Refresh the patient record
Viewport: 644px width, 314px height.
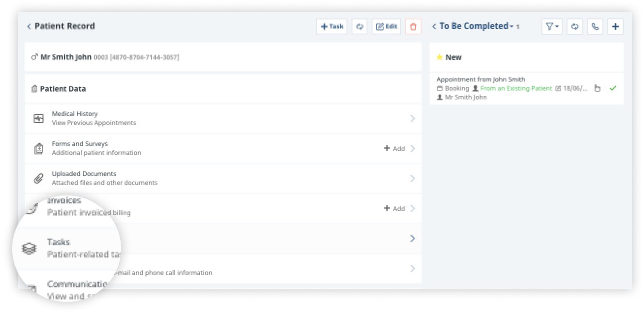(x=360, y=27)
